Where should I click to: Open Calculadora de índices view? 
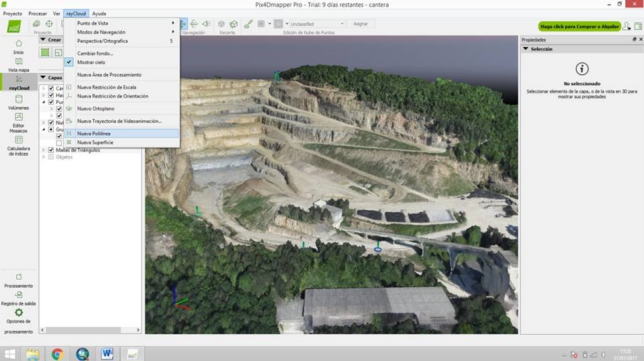19,146
